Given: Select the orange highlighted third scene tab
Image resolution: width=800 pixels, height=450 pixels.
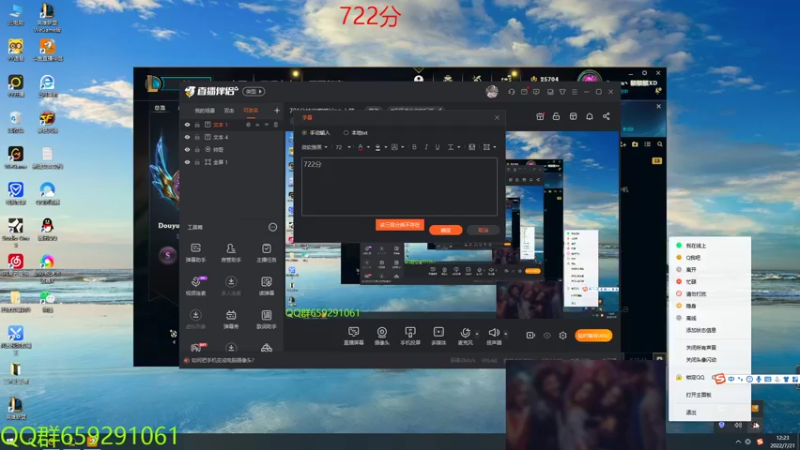Looking at the screenshot, I should pyautogui.click(x=251, y=110).
